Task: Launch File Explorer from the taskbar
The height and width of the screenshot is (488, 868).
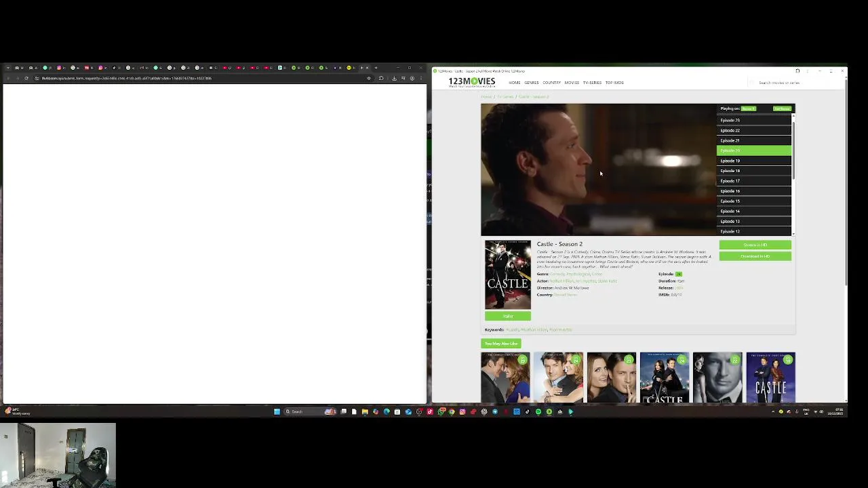Action: point(365,411)
